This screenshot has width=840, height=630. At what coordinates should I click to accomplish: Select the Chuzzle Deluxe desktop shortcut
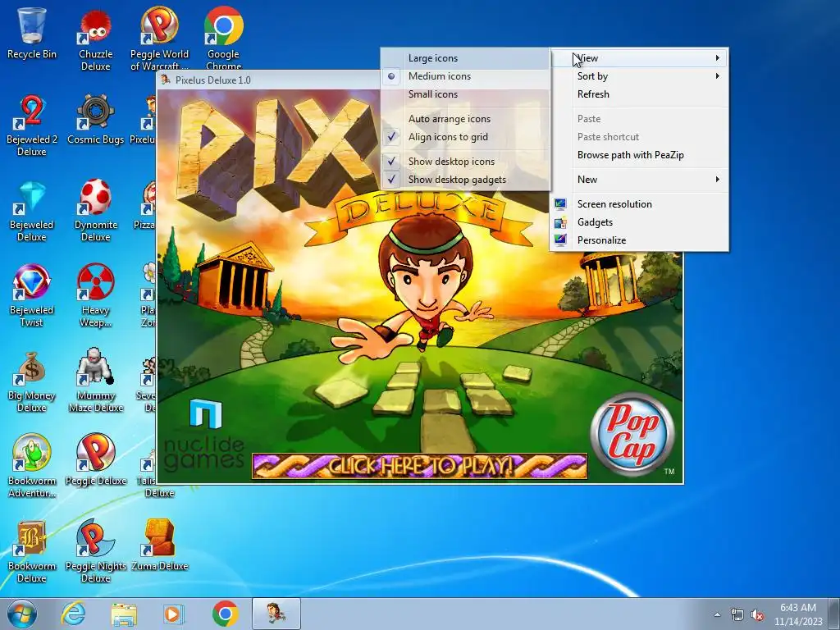95,40
